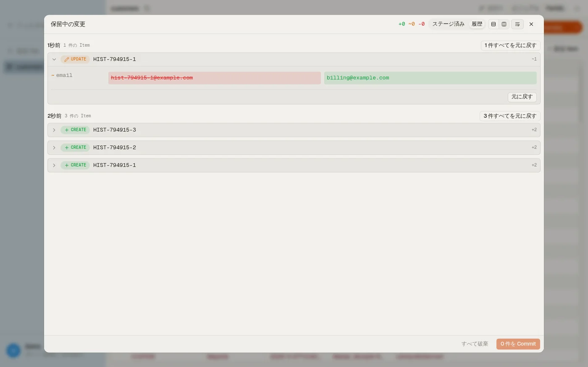
Task: Select the unified list diff view icon
Action: coord(493,24)
